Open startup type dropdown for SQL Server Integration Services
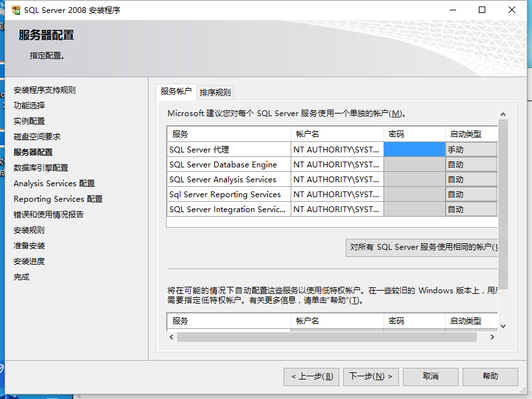The height and width of the screenshot is (399, 532). (x=472, y=210)
